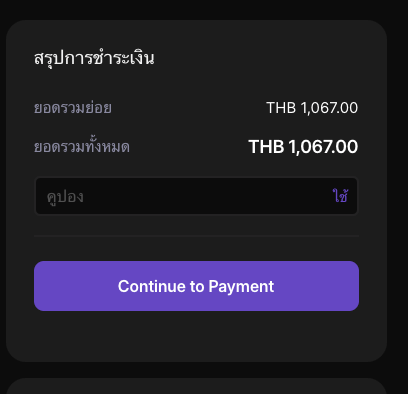The image size is (408, 394).
Task: Click the subtotal amount THB 1,067.00
Action: pyautogui.click(x=312, y=108)
